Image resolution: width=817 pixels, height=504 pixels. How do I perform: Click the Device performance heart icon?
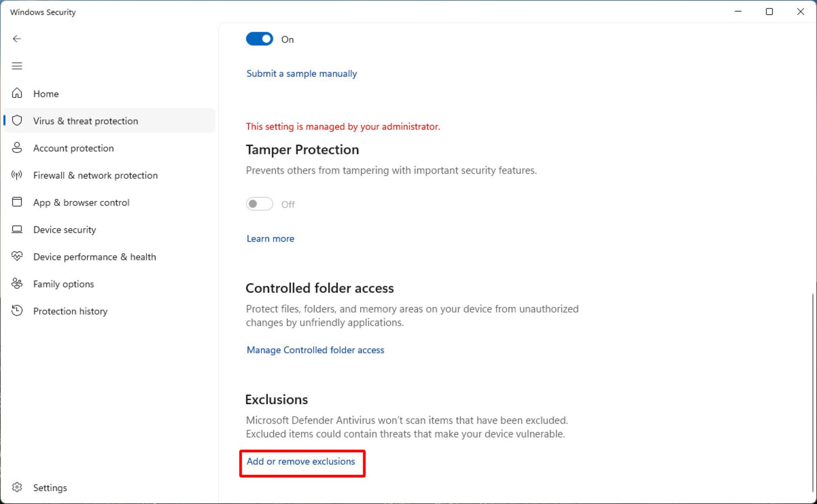[17, 256]
